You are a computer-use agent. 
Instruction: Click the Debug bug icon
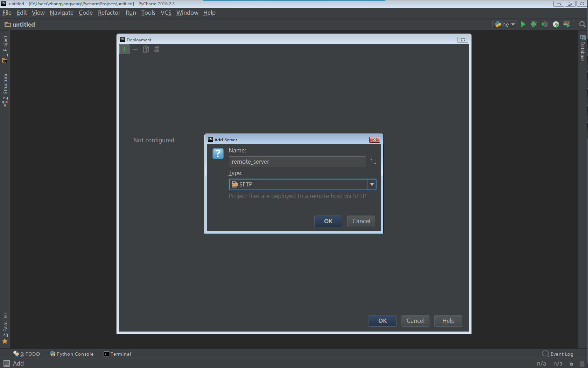[534, 24]
